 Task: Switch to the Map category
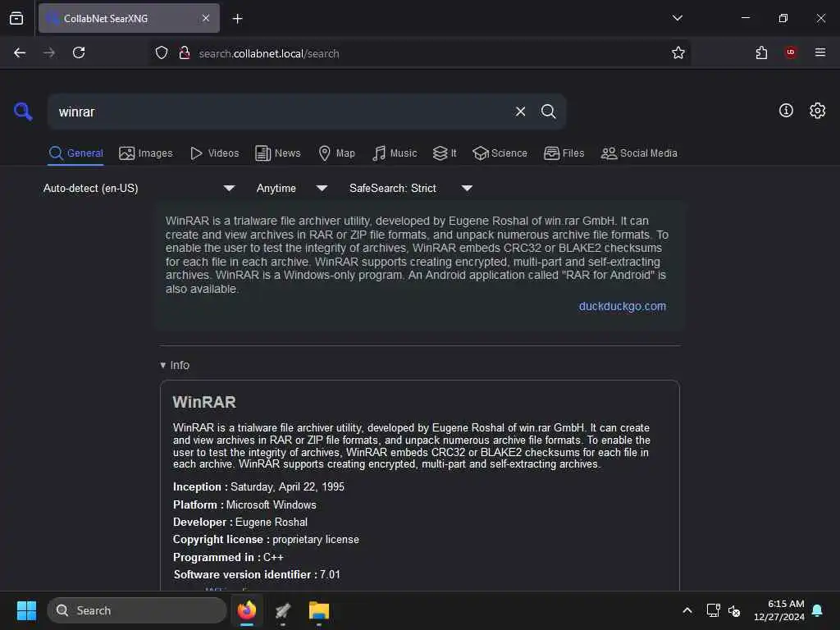point(336,153)
